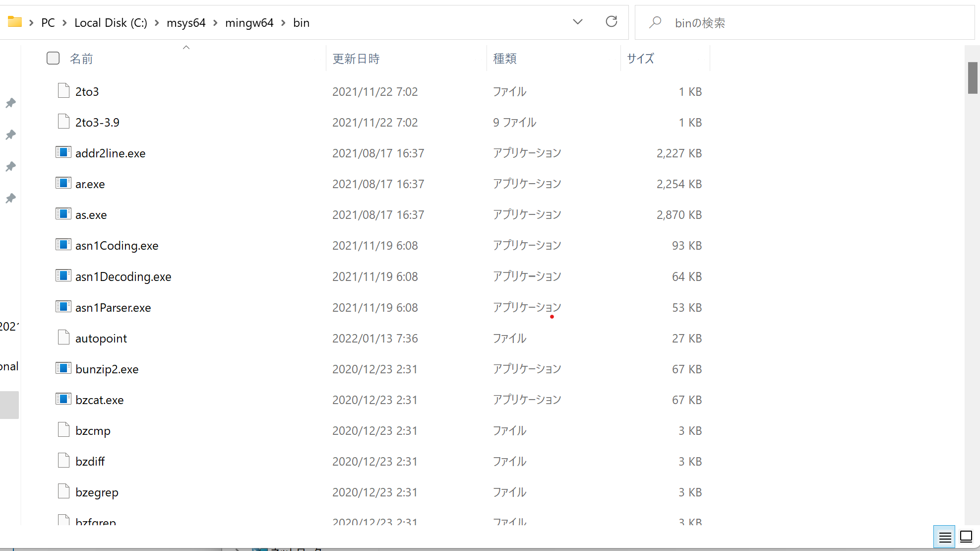The height and width of the screenshot is (551, 980).
Task: Click the addr2line.exe application icon
Action: pyautogui.click(x=63, y=152)
